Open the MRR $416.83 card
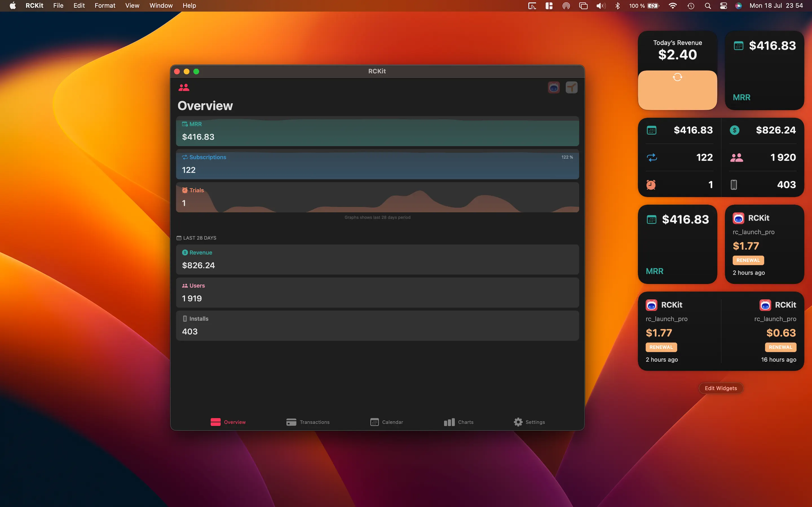This screenshot has height=507, width=812. tap(377, 132)
